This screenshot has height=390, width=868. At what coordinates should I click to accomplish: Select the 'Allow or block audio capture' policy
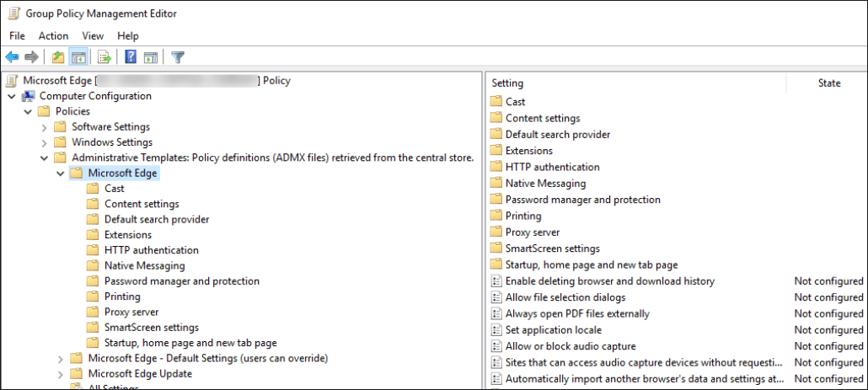pyautogui.click(x=570, y=346)
